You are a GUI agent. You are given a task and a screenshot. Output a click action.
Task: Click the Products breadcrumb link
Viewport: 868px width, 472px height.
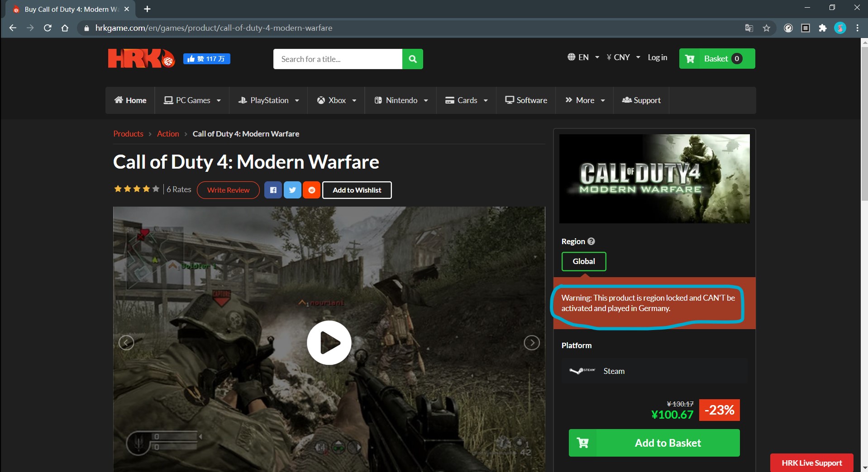(128, 134)
